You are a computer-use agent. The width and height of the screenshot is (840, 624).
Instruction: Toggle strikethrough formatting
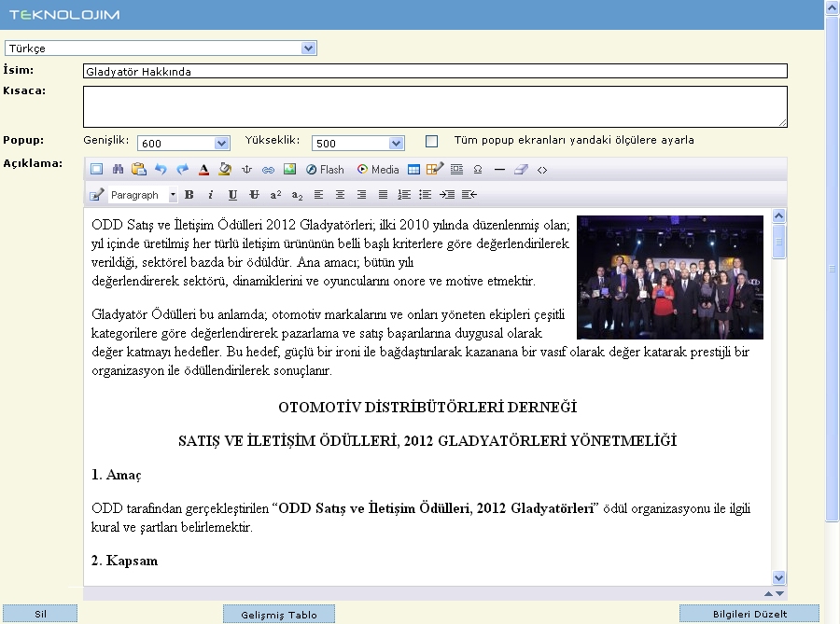254,195
